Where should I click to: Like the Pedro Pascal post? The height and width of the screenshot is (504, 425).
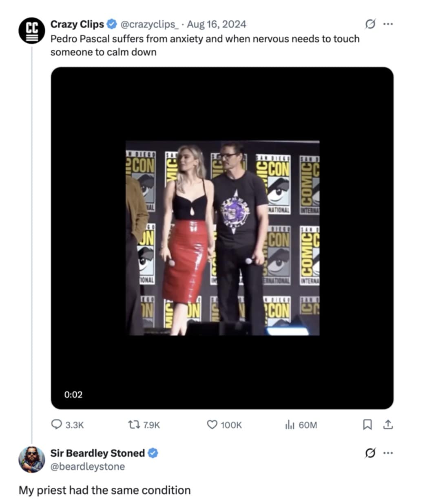212,425
